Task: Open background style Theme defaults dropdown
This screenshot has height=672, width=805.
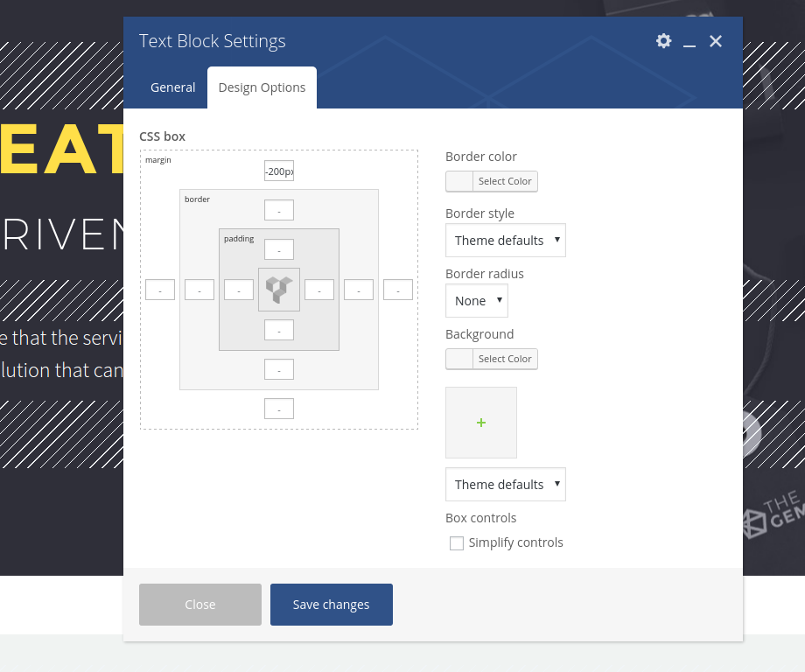Action: (505, 485)
